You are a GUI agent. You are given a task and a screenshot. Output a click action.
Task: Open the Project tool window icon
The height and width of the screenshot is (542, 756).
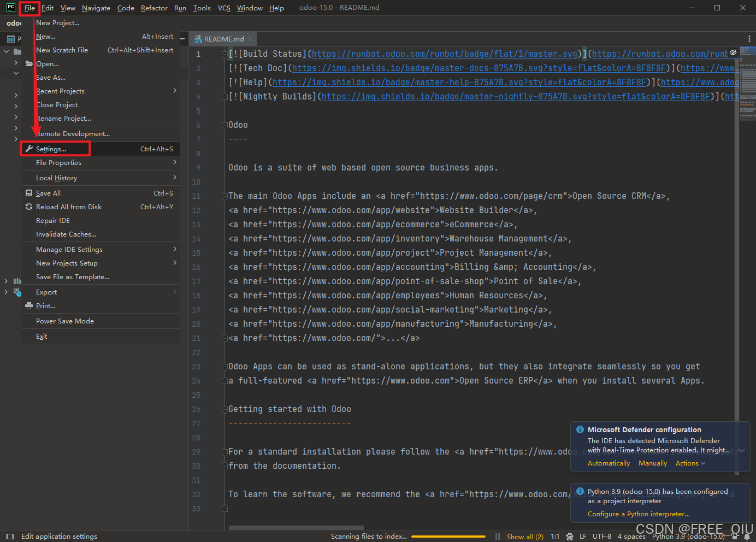point(10,39)
